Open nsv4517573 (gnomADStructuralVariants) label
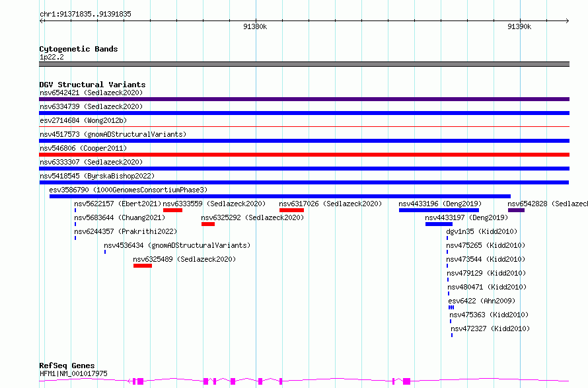Screen dimensions: 588x388 coord(113,134)
